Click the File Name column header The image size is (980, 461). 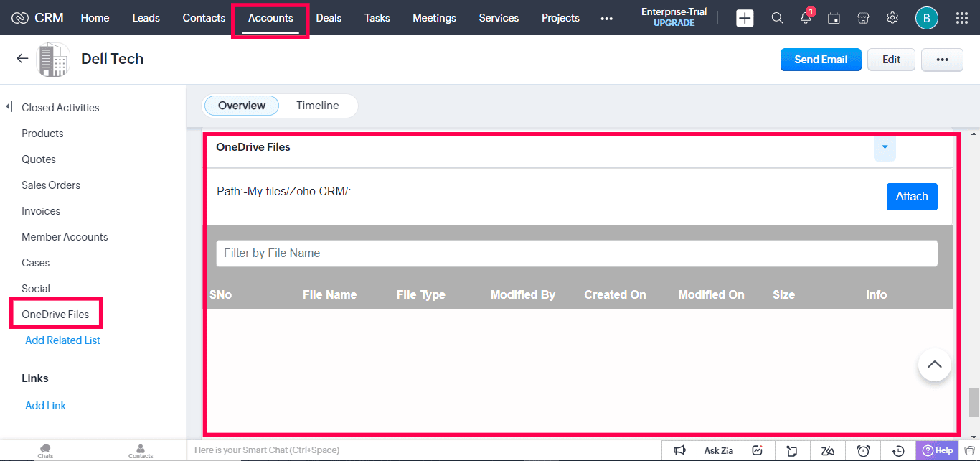pyautogui.click(x=329, y=295)
